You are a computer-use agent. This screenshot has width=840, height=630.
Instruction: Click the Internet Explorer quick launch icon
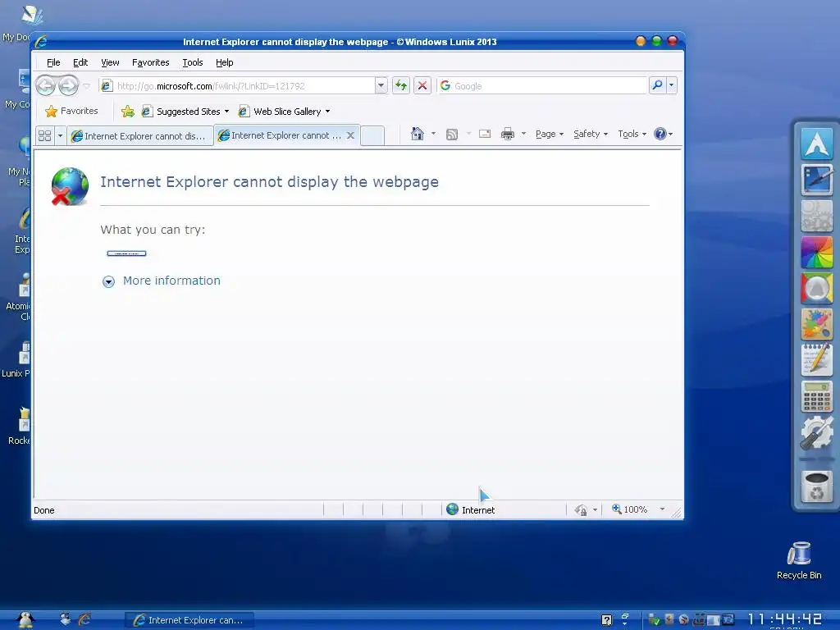(x=84, y=620)
